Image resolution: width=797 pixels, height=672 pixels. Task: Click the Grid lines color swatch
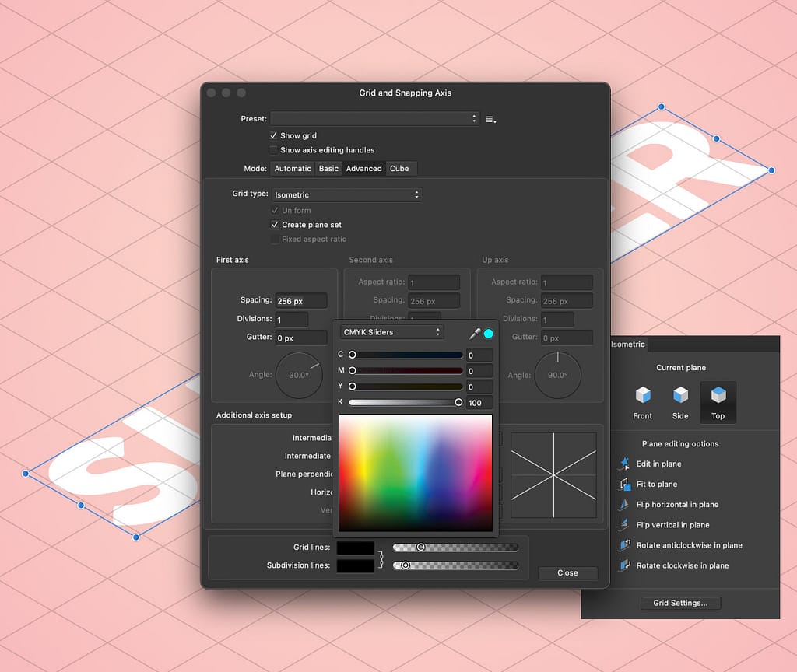click(356, 548)
